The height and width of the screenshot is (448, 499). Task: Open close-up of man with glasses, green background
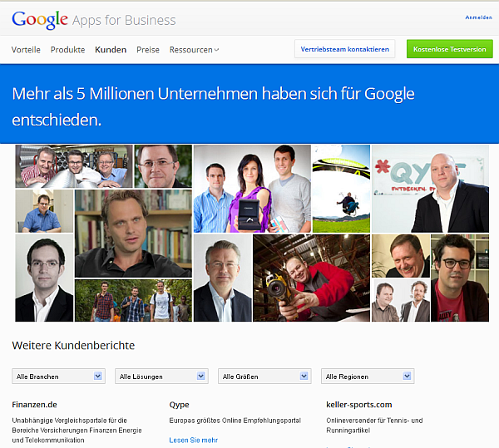tap(163, 166)
